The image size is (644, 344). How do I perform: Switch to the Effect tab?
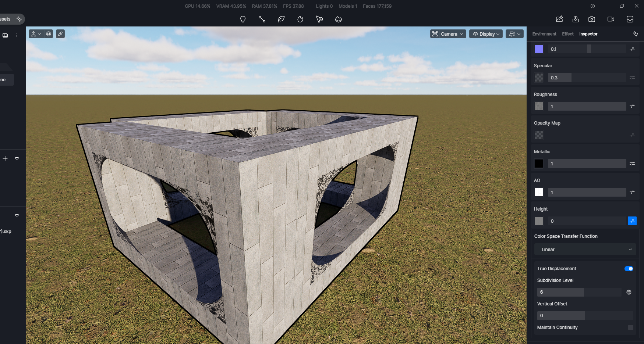567,34
